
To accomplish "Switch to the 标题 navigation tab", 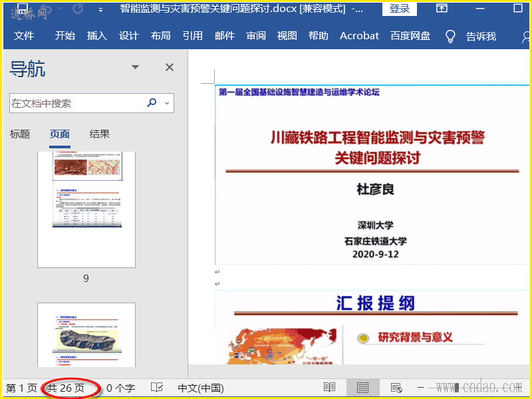I will coord(20,134).
